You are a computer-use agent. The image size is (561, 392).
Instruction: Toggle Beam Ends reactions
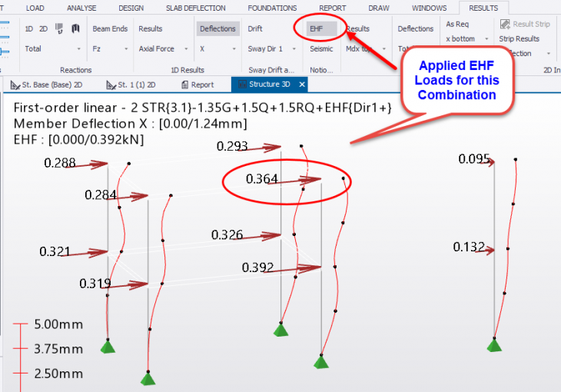[110, 29]
